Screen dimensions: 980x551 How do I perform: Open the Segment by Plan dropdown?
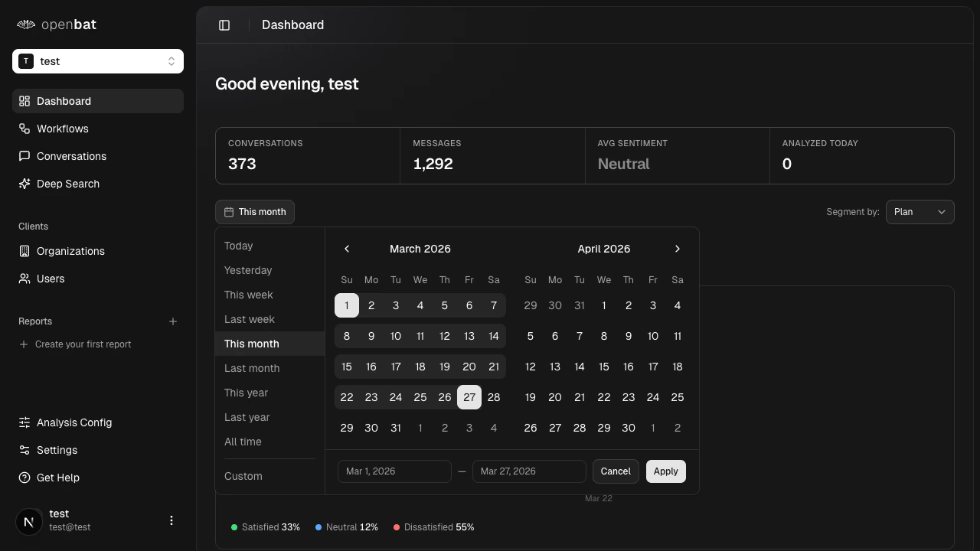tap(920, 212)
